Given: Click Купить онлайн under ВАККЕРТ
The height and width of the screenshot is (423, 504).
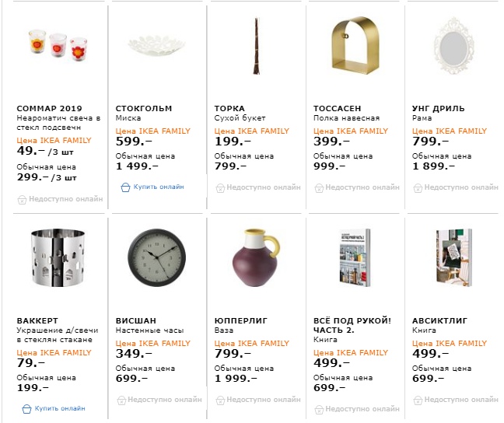Looking at the screenshot, I should [60, 407].
